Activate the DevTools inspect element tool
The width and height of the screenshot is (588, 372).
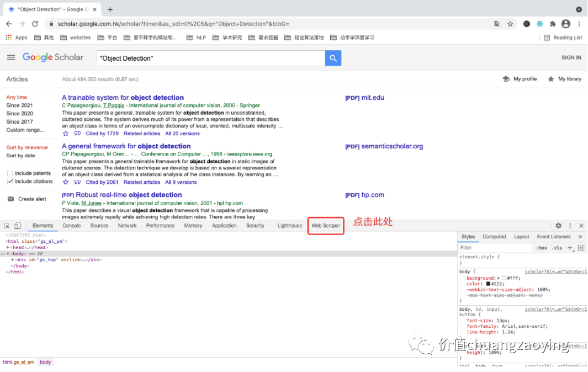click(x=7, y=226)
